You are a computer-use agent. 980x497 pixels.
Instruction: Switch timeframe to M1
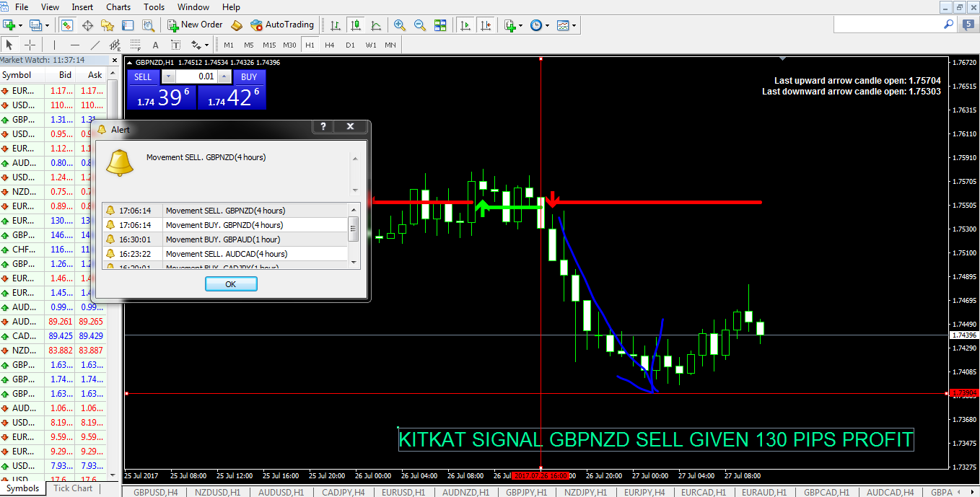pyautogui.click(x=229, y=45)
